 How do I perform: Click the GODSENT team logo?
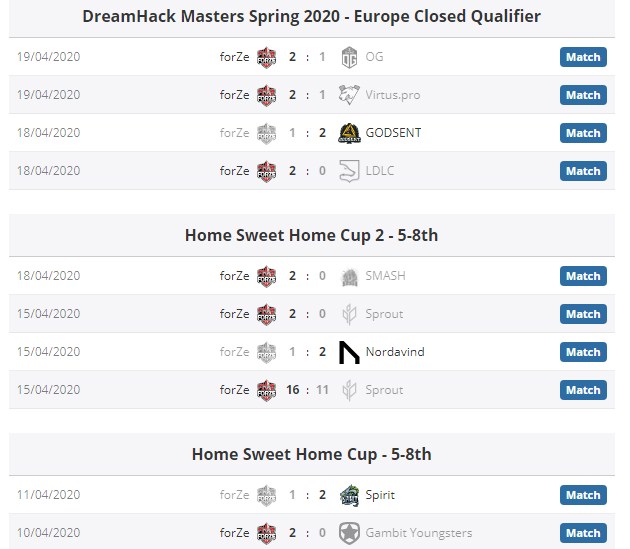pos(349,133)
